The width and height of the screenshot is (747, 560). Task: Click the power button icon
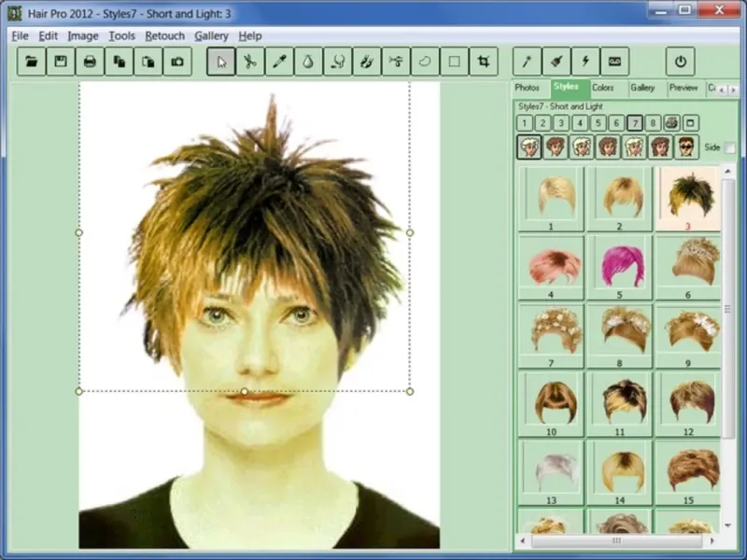pos(681,62)
